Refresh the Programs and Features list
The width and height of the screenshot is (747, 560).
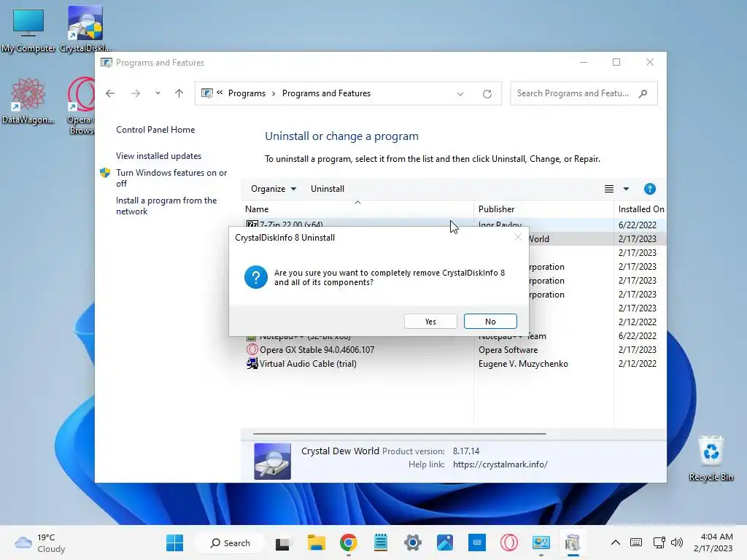(x=487, y=94)
